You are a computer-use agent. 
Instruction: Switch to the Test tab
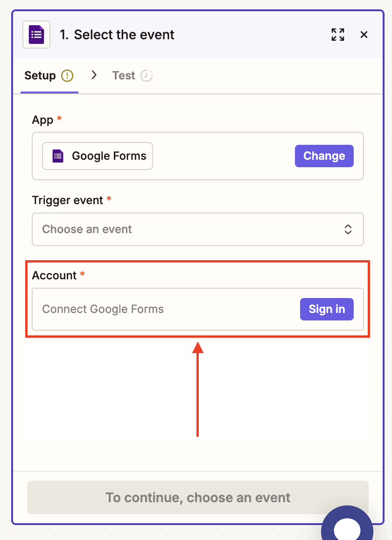[124, 76]
